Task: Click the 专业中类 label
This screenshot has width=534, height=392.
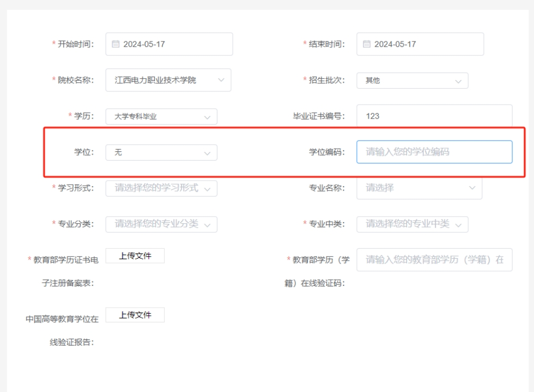Action: [326, 224]
